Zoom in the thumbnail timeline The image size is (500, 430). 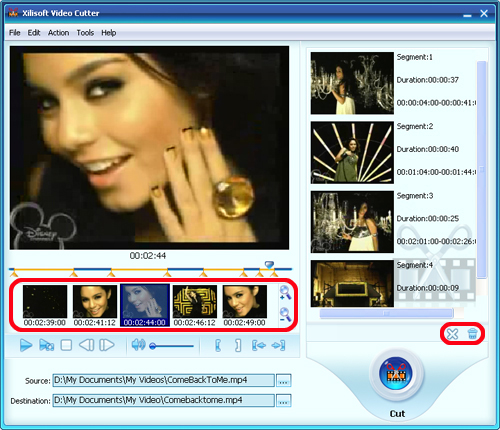tap(285, 293)
